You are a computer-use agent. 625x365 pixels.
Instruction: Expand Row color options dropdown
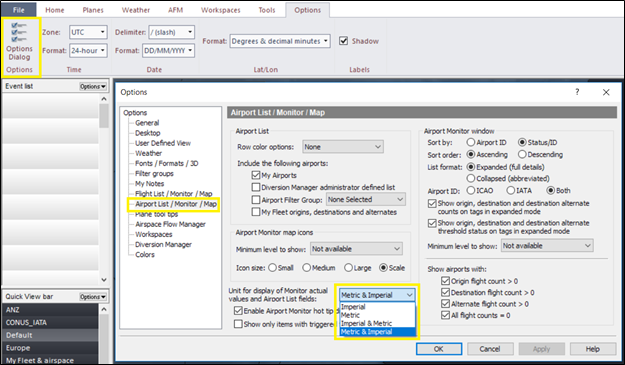343,147
